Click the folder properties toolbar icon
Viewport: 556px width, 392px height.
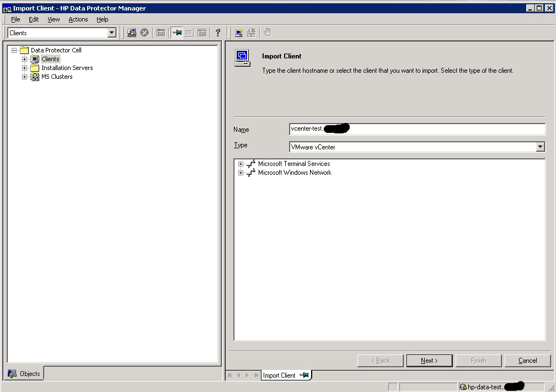[161, 33]
